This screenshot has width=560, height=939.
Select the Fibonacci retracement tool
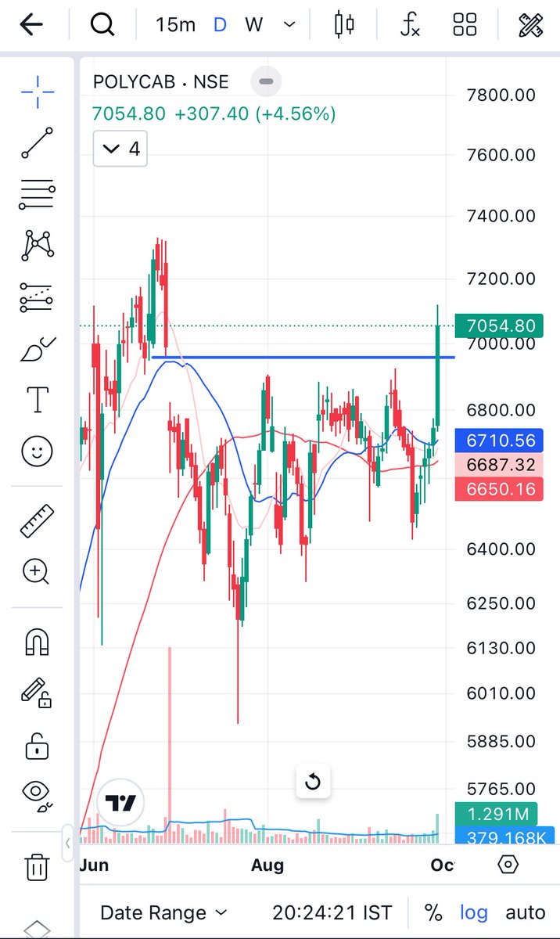coord(38,195)
